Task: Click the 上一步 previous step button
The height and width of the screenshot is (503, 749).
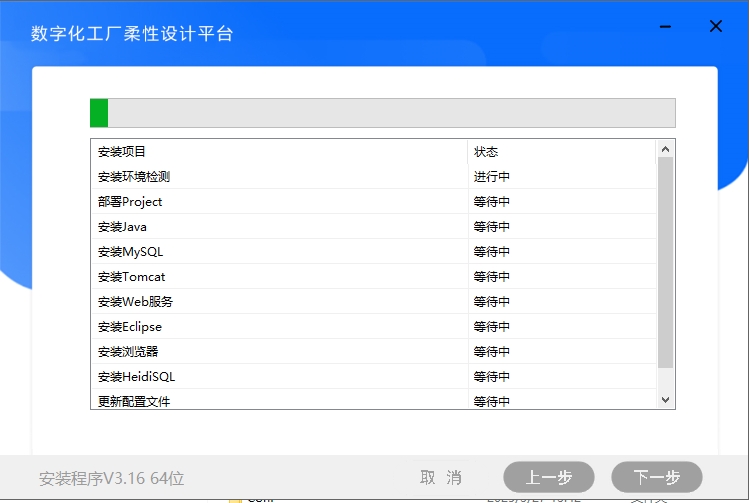Action: click(x=549, y=477)
